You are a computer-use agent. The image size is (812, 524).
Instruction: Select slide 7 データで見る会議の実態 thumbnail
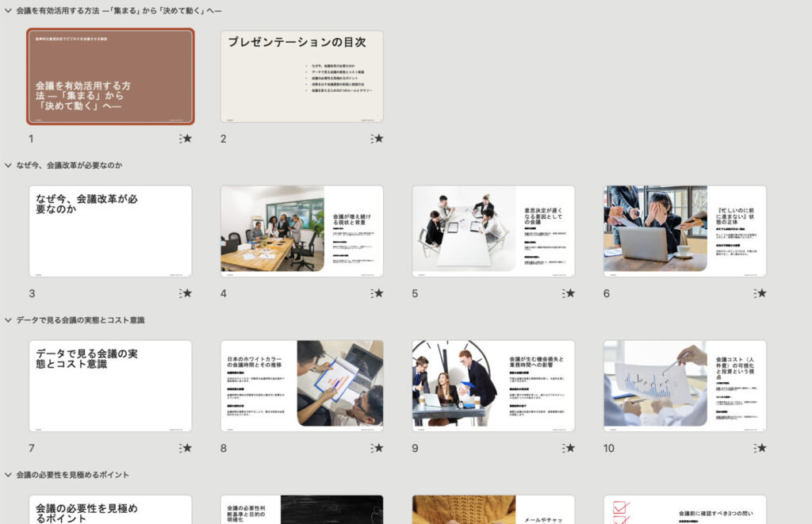click(110, 386)
